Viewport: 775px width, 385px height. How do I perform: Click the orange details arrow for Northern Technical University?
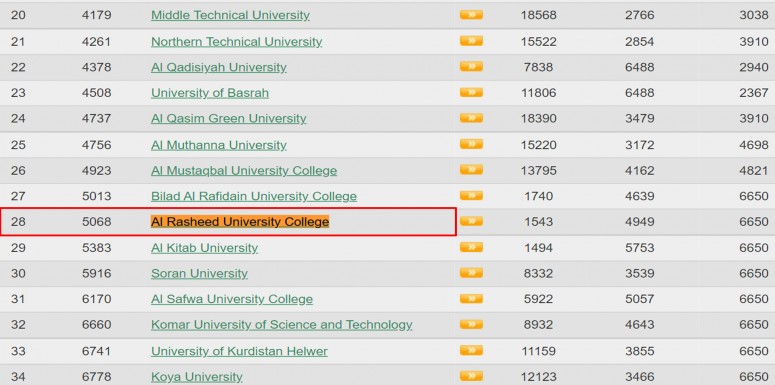(x=471, y=41)
